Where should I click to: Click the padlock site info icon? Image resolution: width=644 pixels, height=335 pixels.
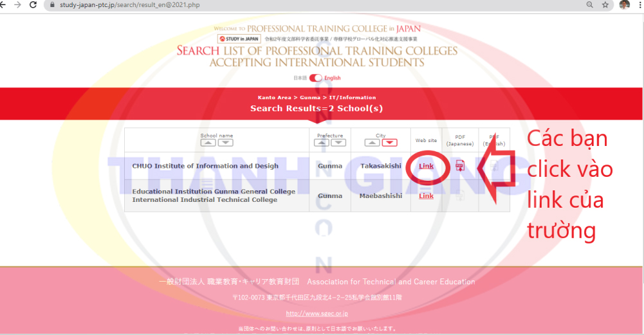(x=51, y=5)
